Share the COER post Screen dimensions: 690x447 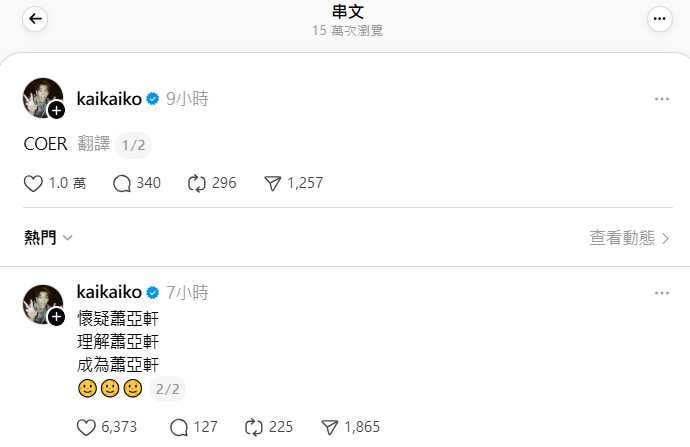[x=272, y=183]
